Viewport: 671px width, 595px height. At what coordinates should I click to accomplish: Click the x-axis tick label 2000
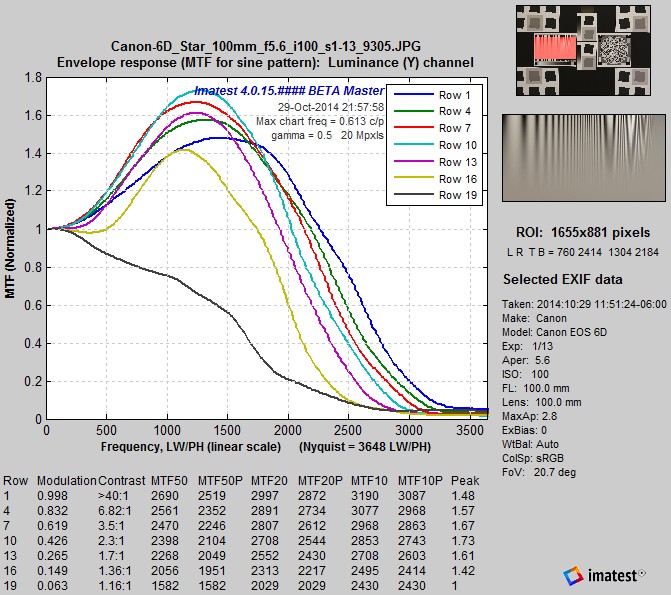(288, 430)
